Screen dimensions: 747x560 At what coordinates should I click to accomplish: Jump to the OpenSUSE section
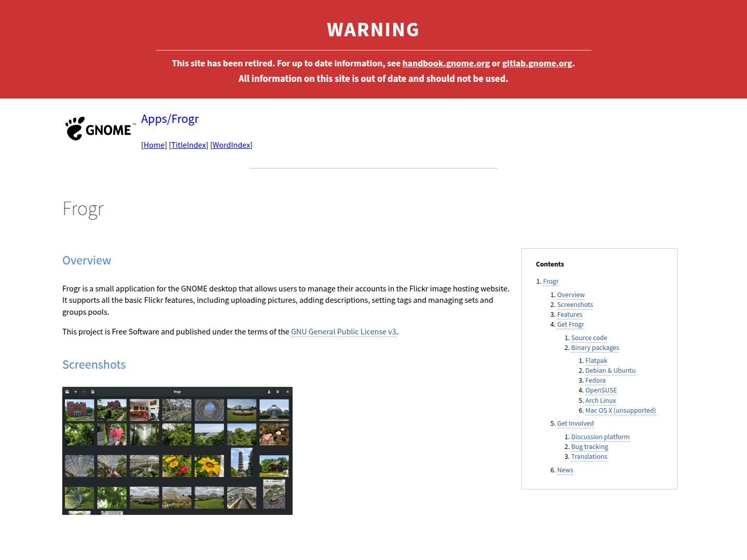[601, 390]
